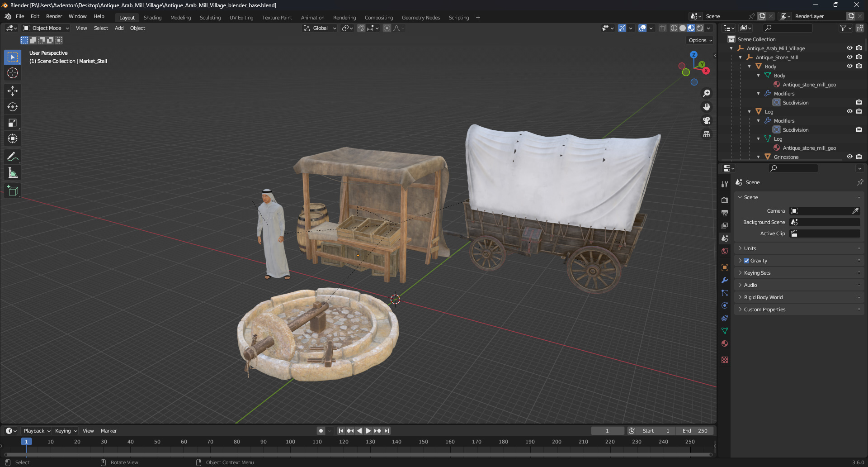Switch perspective/orthographic with grid icon
Image resolution: width=868 pixels, height=467 pixels.
(x=707, y=134)
